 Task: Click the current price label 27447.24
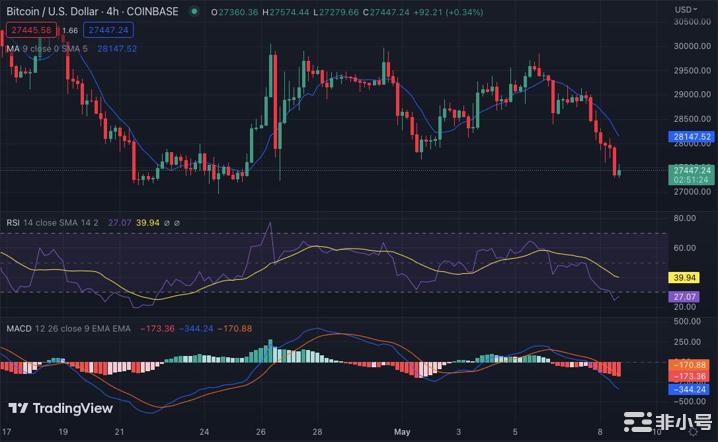click(x=693, y=171)
